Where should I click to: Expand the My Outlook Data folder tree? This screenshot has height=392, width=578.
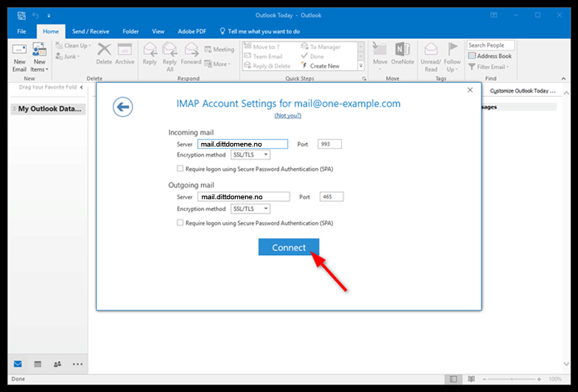click(x=14, y=110)
